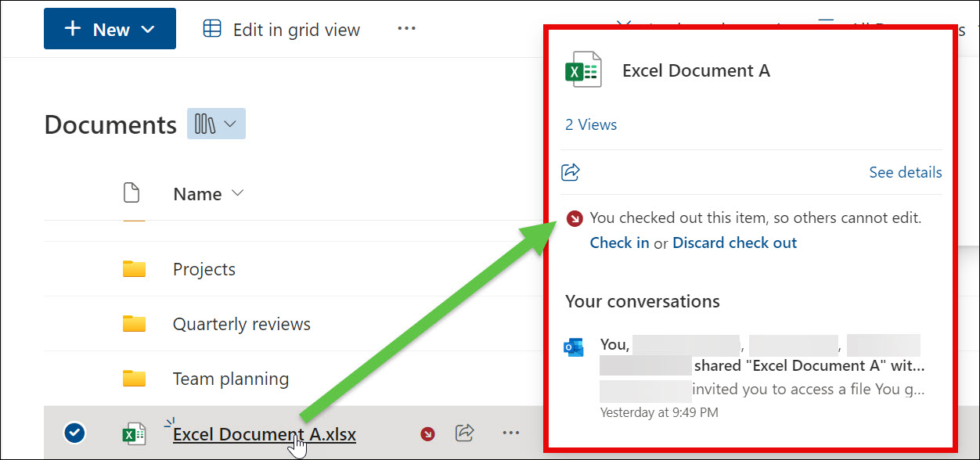Open the Name column sorting dropdown

click(238, 193)
